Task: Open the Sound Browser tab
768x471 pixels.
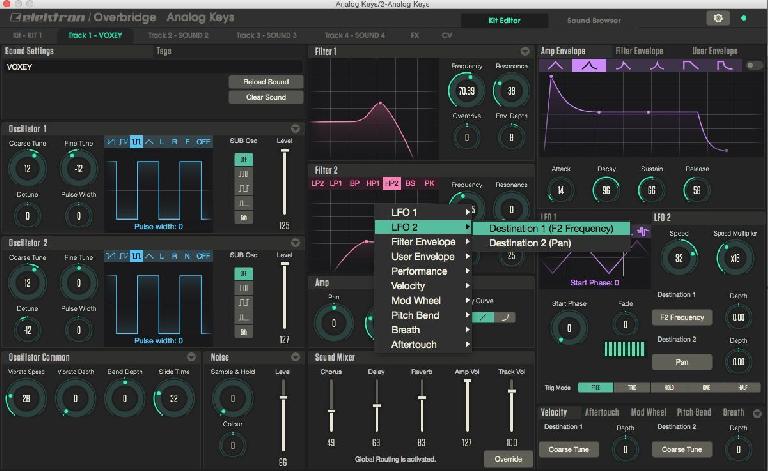Action: (x=594, y=21)
